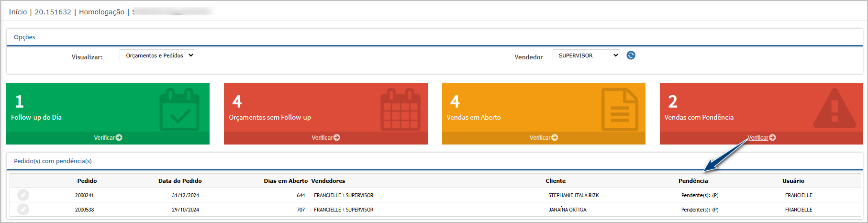Image resolution: width=868 pixels, height=223 pixels.
Task: Click the Orçamentos sem Follow-up card title
Action: pyautogui.click(x=270, y=117)
